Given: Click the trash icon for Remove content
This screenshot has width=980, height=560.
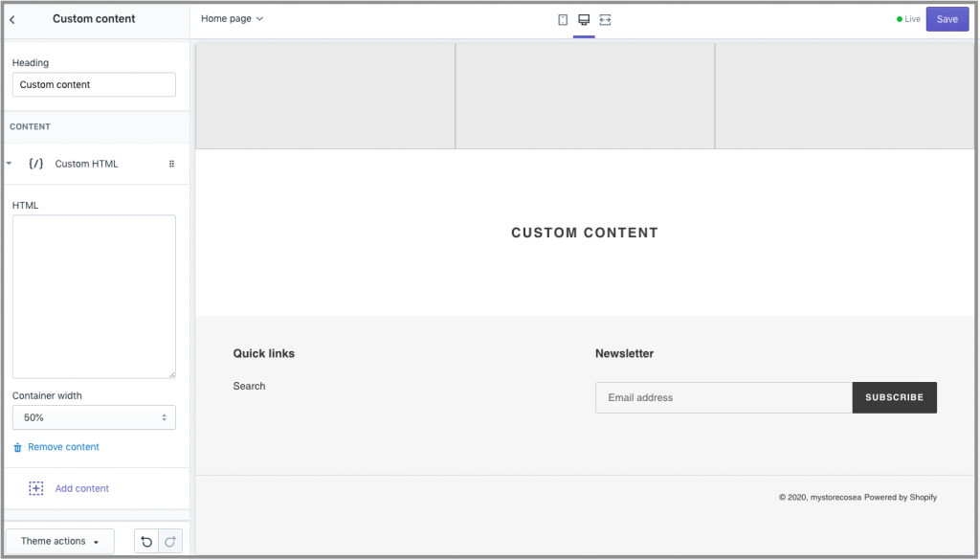Looking at the screenshot, I should tap(17, 447).
